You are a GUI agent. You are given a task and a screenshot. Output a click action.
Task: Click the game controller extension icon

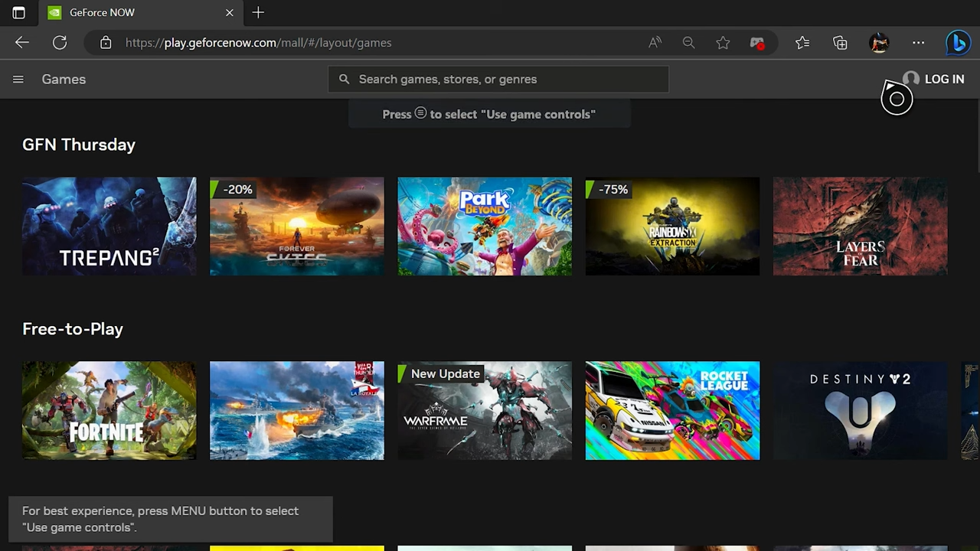pos(757,43)
